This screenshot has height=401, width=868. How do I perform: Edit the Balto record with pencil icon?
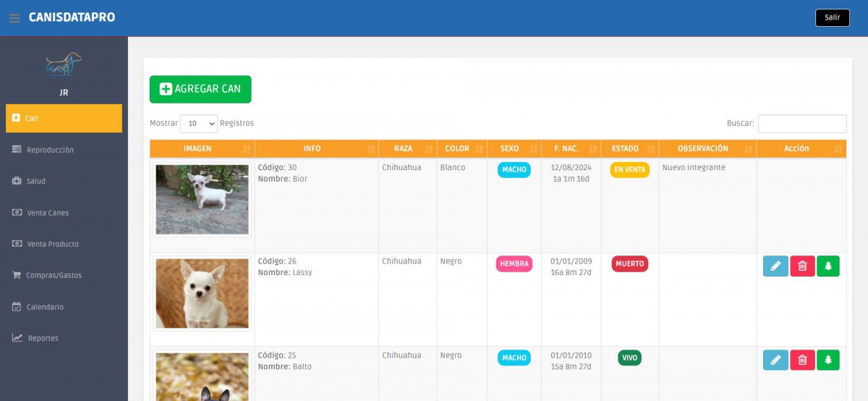(775, 360)
